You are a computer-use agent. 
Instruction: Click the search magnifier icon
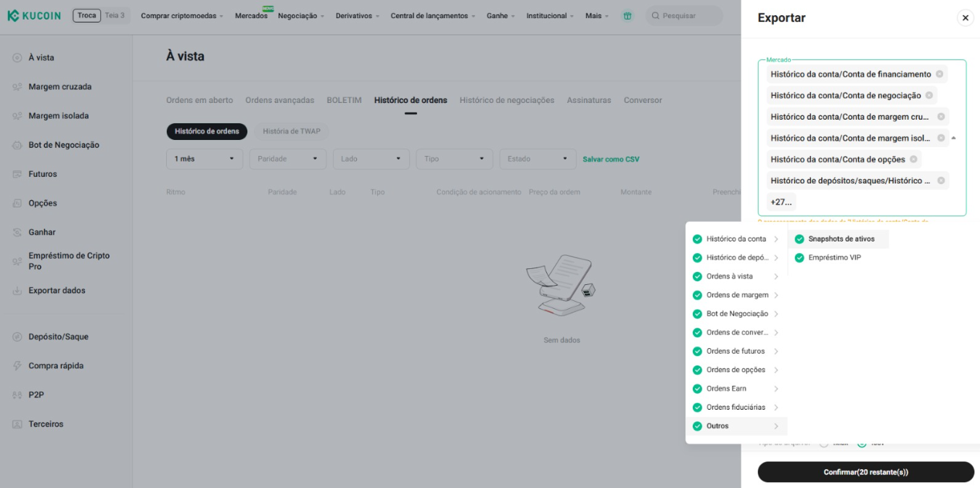pos(655,15)
